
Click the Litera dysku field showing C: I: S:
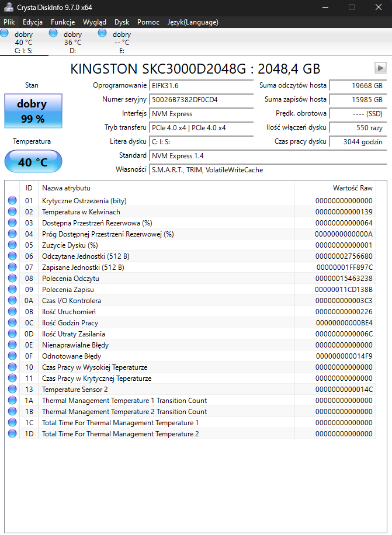(202, 141)
